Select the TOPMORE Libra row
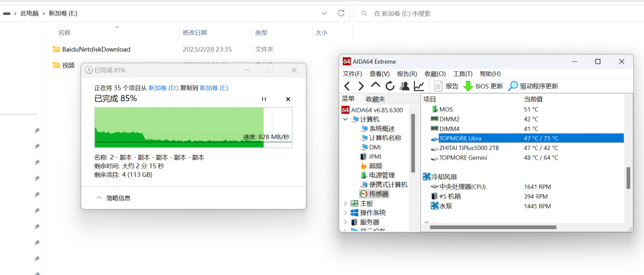Screen dimensions: 644x275 coord(522,138)
